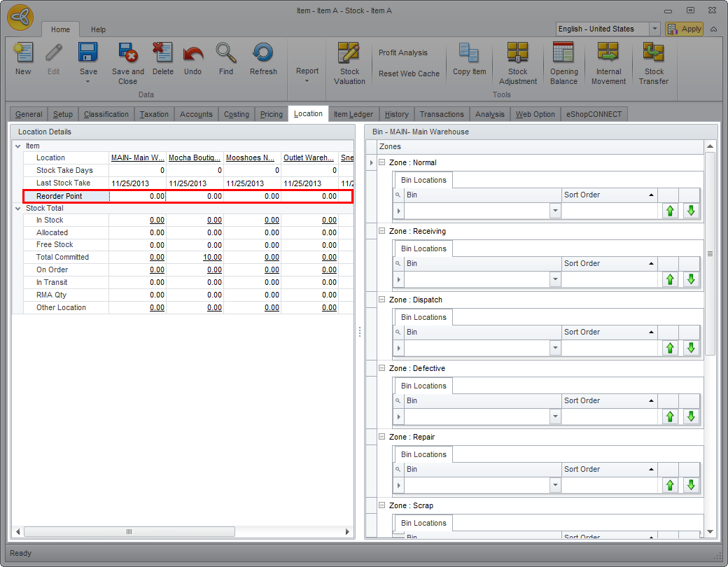Open the English - United States language dropdown
This screenshot has width=728, height=567.
(654, 29)
